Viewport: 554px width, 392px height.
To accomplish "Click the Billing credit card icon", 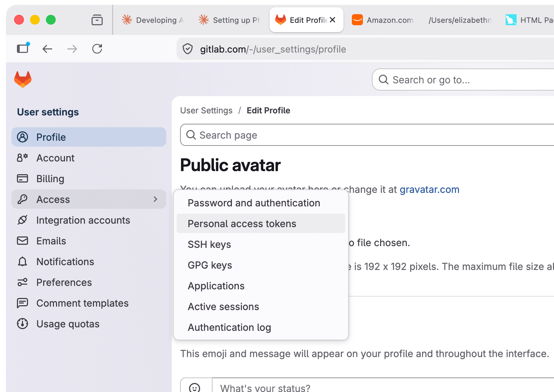I will [22, 178].
